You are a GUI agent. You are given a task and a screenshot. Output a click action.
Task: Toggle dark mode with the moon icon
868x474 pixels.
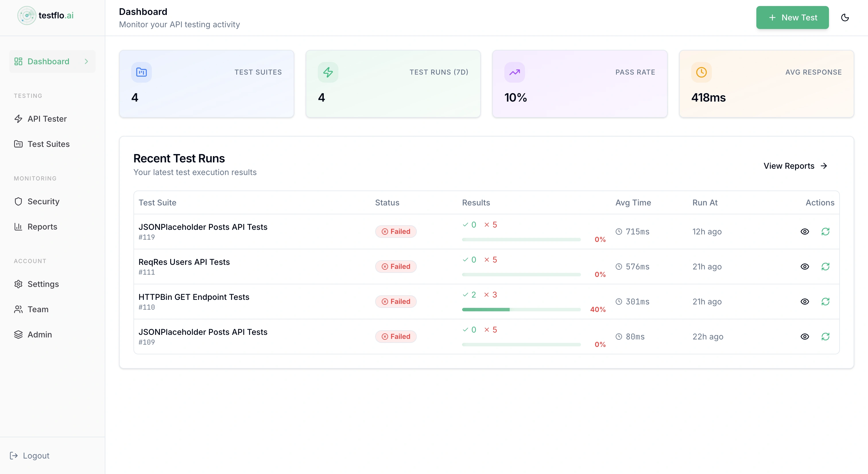pyautogui.click(x=845, y=18)
